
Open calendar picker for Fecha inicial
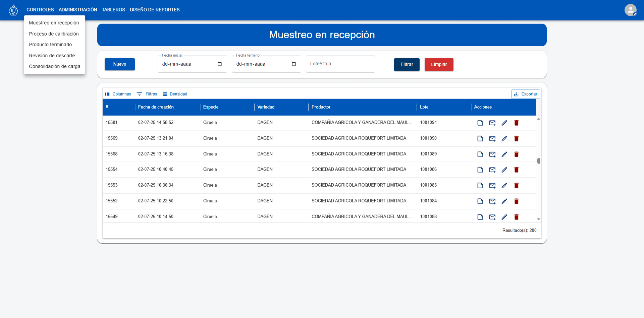[220, 64]
